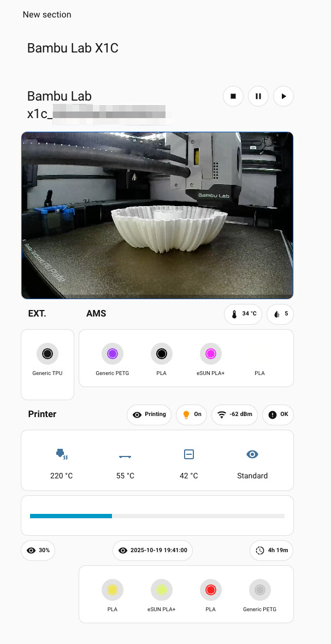Click the AMS humidity level chip
The width and height of the screenshot is (331, 644).
(x=280, y=314)
